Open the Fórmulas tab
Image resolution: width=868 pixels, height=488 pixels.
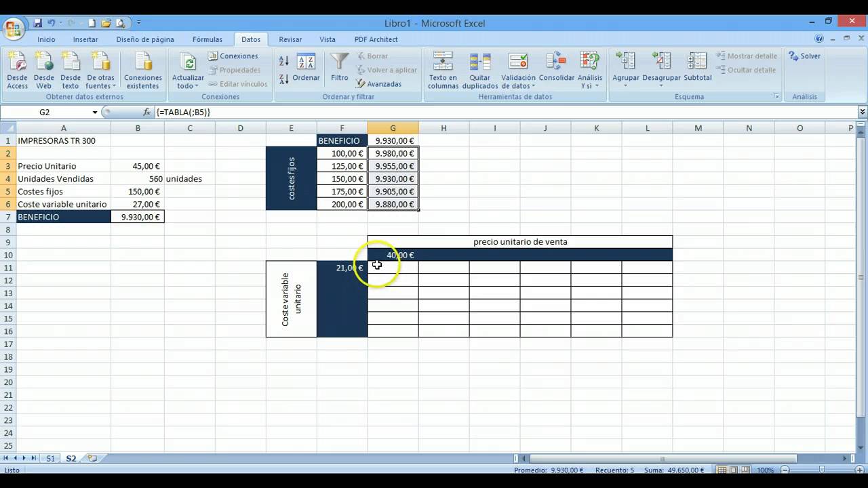tap(208, 39)
